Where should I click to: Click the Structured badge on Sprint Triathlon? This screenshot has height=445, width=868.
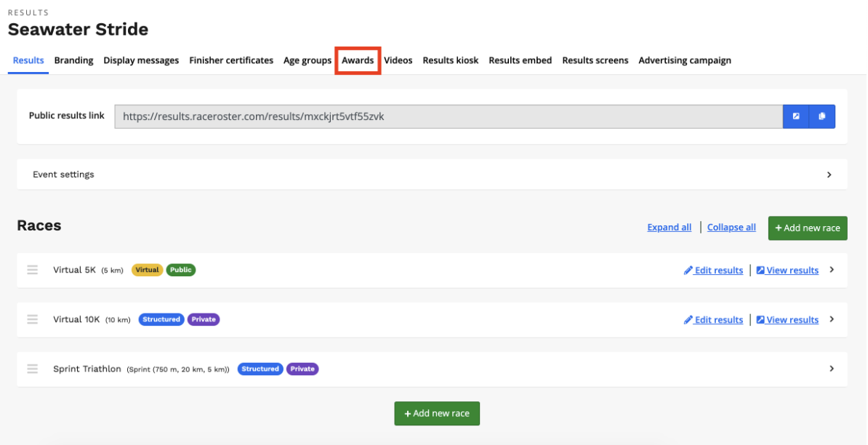(x=260, y=369)
